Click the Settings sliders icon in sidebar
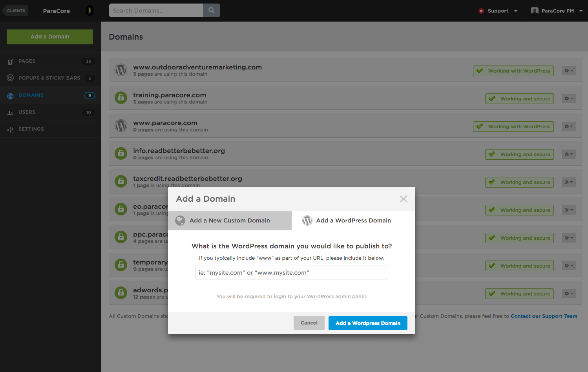This screenshot has width=588, height=372. click(x=11, y=129)
